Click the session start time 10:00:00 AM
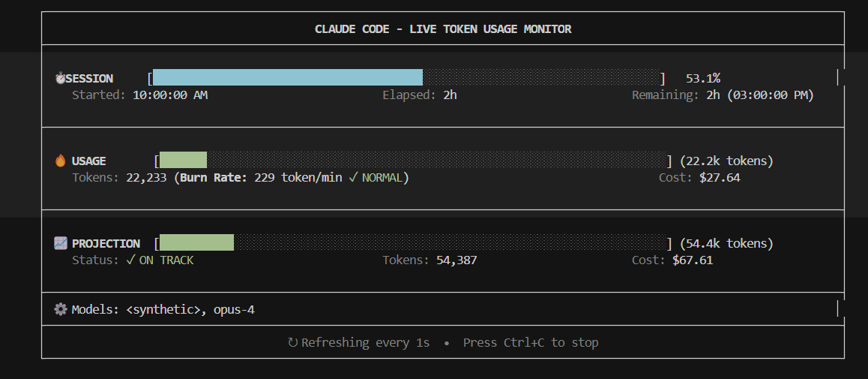Viewport: 868px width, 379px height. pyautogui.click(x=170, y=95)
